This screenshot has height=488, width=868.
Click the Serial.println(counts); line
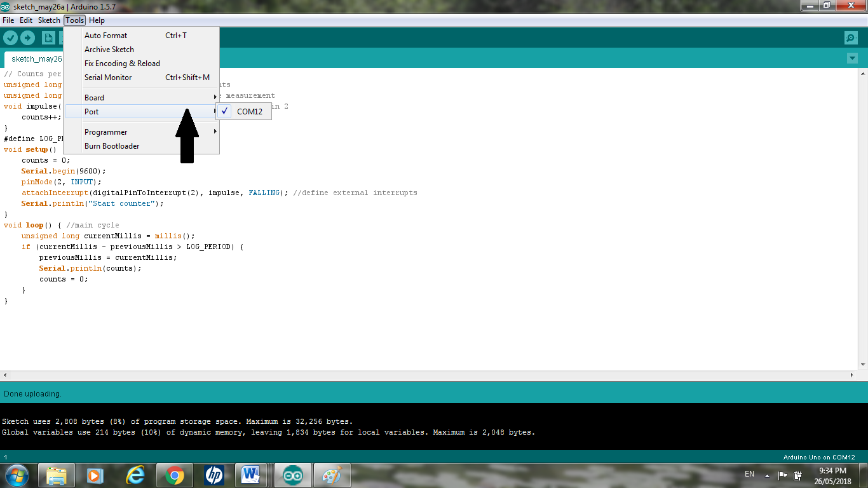(90, 268)
